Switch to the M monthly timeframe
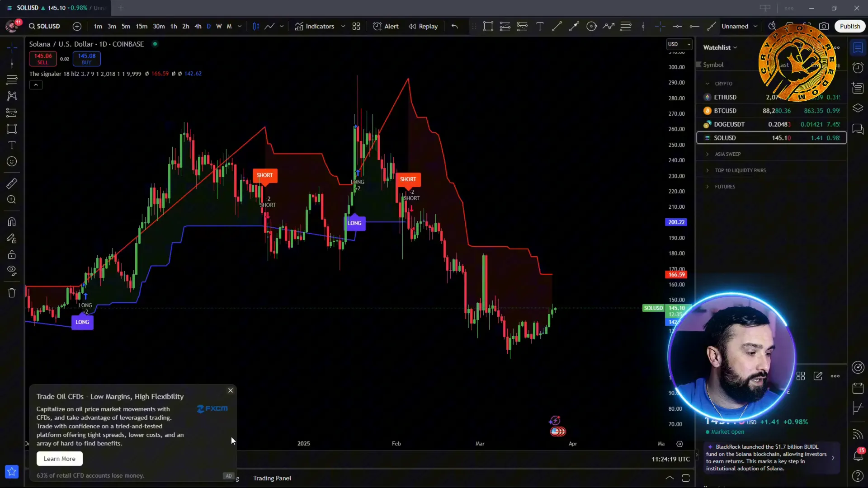 click(x=229, y=26)
